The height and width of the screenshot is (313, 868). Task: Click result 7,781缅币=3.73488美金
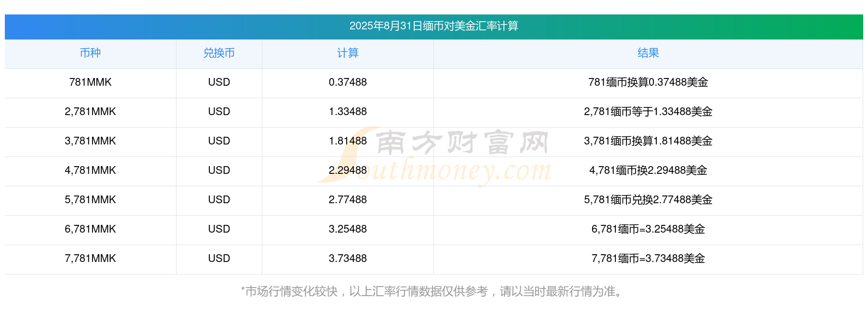[648, 259]
